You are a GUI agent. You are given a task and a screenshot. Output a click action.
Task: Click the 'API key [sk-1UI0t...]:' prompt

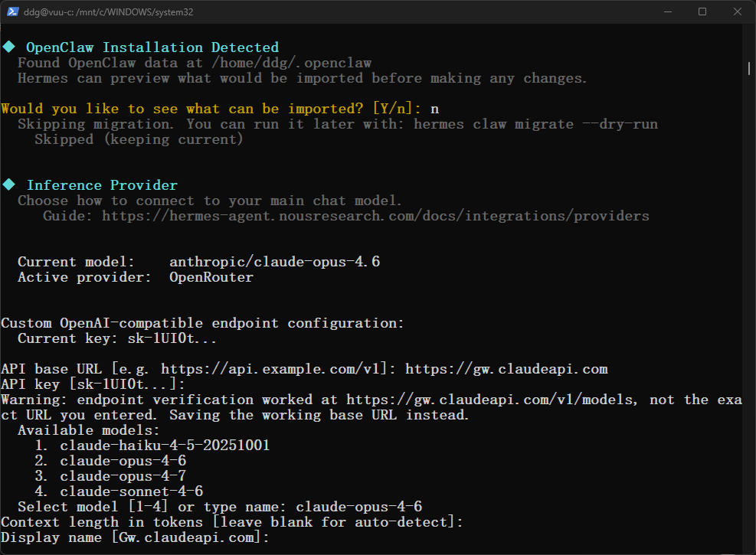[93, 384]
